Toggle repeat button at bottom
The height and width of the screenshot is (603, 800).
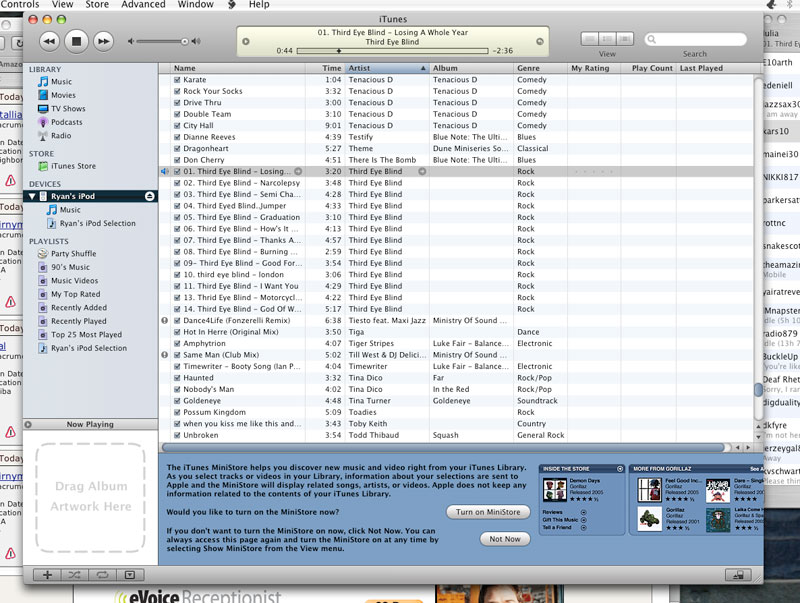(102, 575)
